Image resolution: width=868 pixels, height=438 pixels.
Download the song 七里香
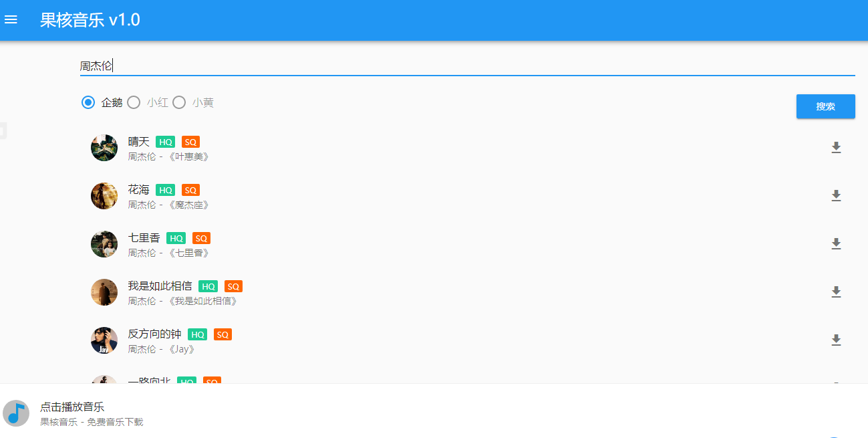pos(836,244)
